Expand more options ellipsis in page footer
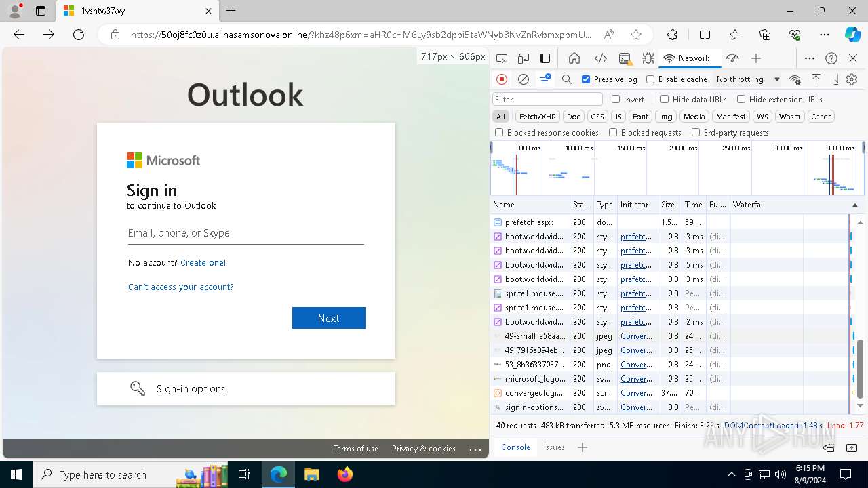868x488 pixels. (x=475, y=449)
